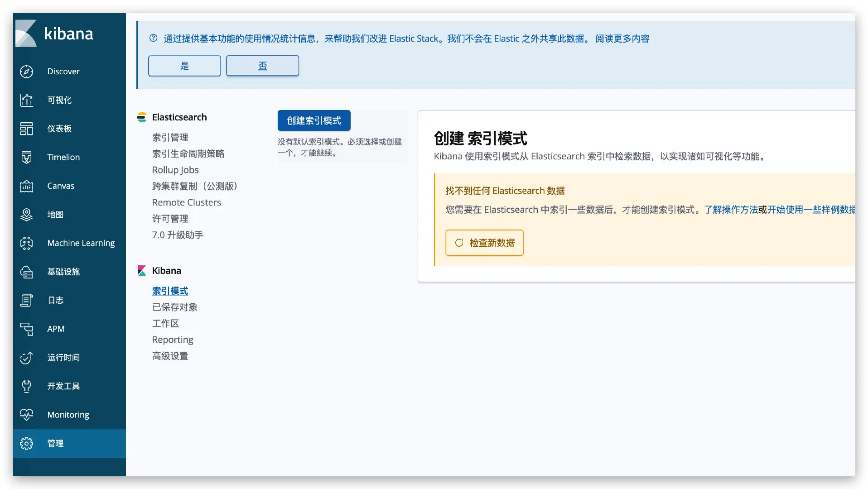Click the Monitoring heartbeat icon
This screenshot has height=489, width=868.
(26, 415)
